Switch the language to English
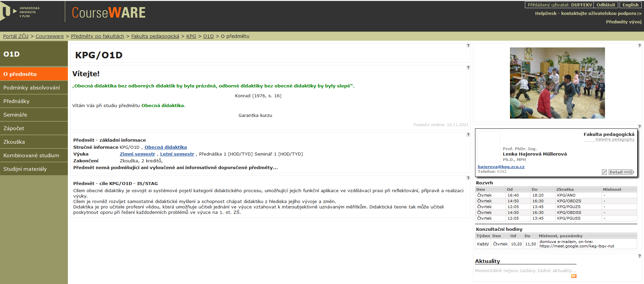The width and height of the screenshot is (644, 284). point(630,5)
